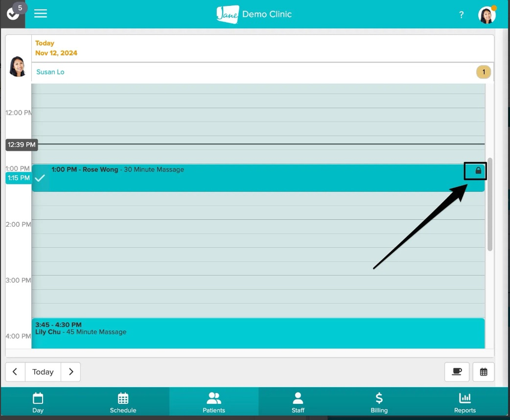
Task: Open the tasks checkmark icon with badge 5
Action: [13, 14]
